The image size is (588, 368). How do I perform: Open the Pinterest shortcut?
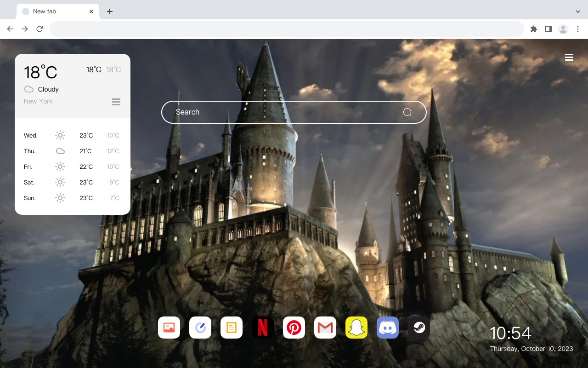[x=294, y=328]
